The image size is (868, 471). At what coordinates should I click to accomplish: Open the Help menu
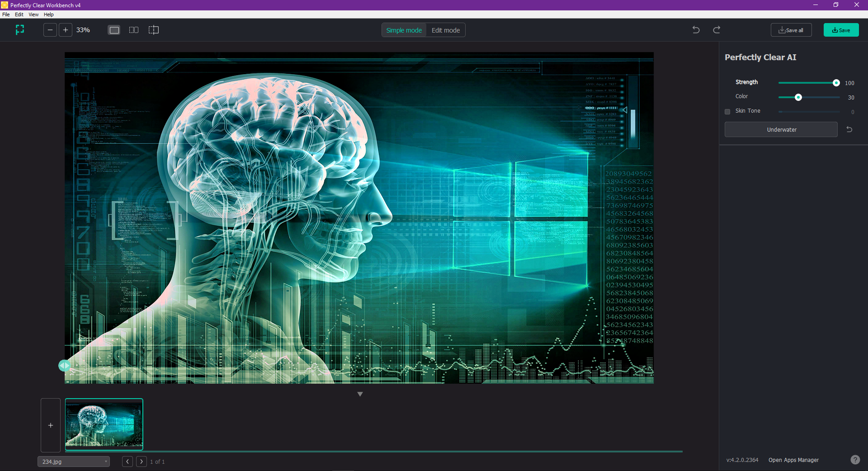coord(49,14)
